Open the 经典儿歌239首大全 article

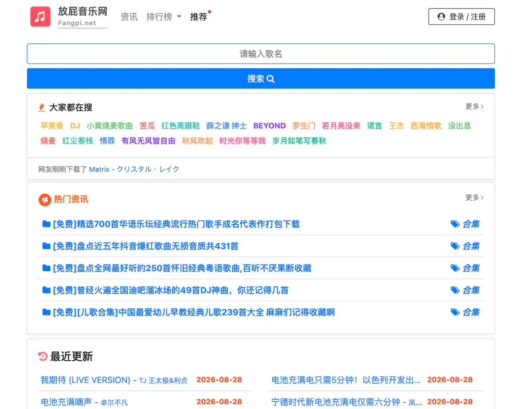tap(194, 313)
